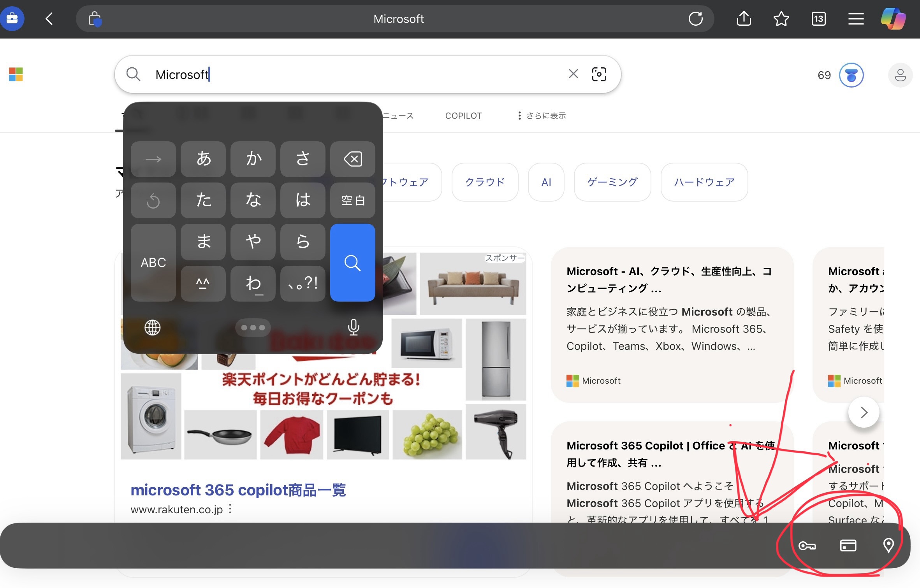Tap the share icon in toolbar
The height and width of the screenshot is (588, 920).
pyautogui.click(x=744, y=19)
